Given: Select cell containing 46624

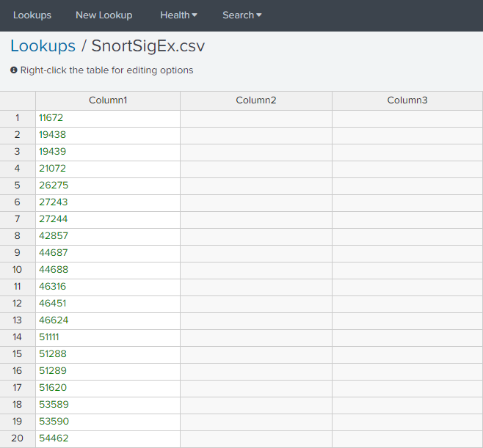Looking at the screenshot, I should [108, 321].
